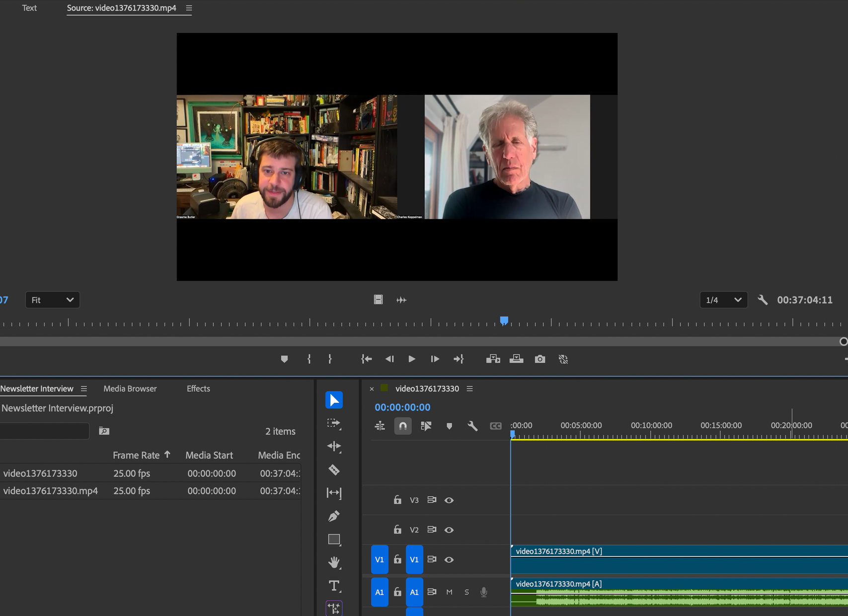Toggle lock on V2 track

coord(397,530)
